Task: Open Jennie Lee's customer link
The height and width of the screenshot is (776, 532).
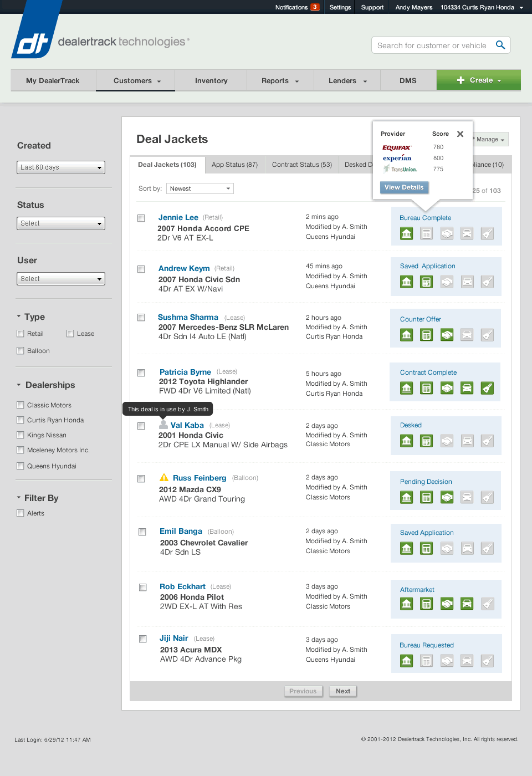Action: pyautogui.click(x=178, y=217)
